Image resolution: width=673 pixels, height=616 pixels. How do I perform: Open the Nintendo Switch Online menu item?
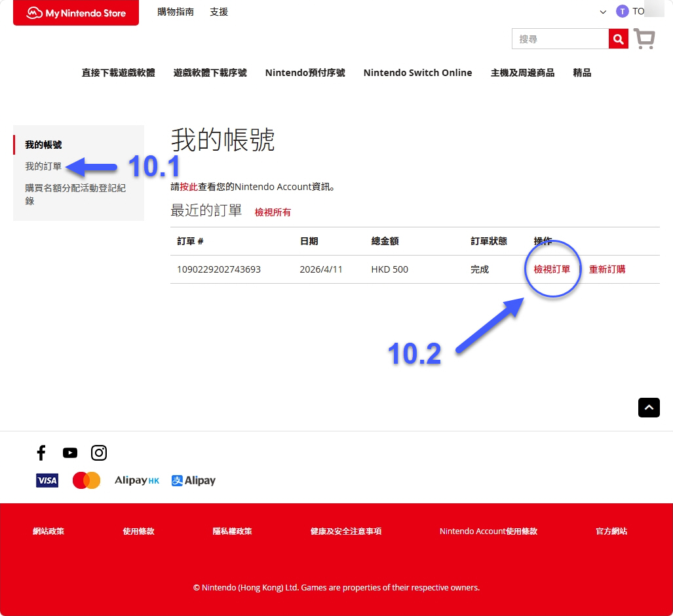(x=417, y=73)
